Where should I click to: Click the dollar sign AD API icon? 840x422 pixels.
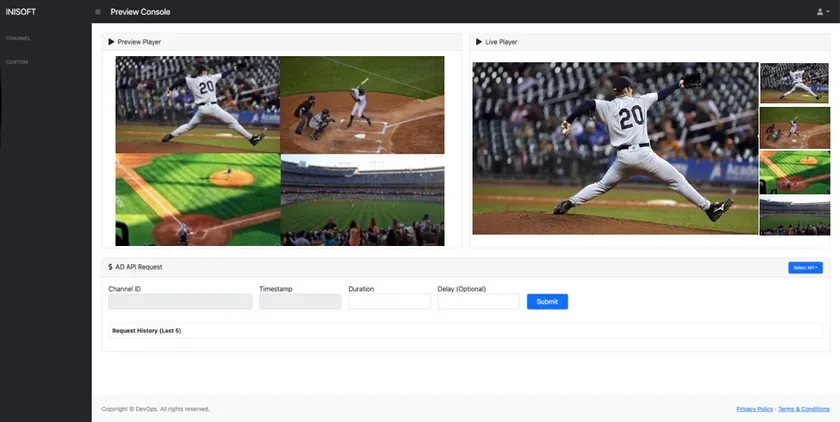tap(110, 267)
